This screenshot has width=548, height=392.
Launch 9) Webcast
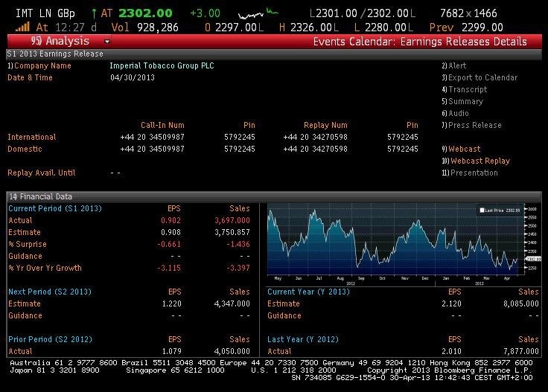tap(461, 149)
